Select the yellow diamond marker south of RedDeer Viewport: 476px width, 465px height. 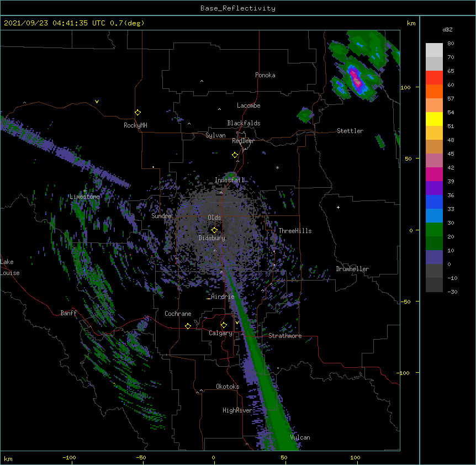tap(235, 155)
